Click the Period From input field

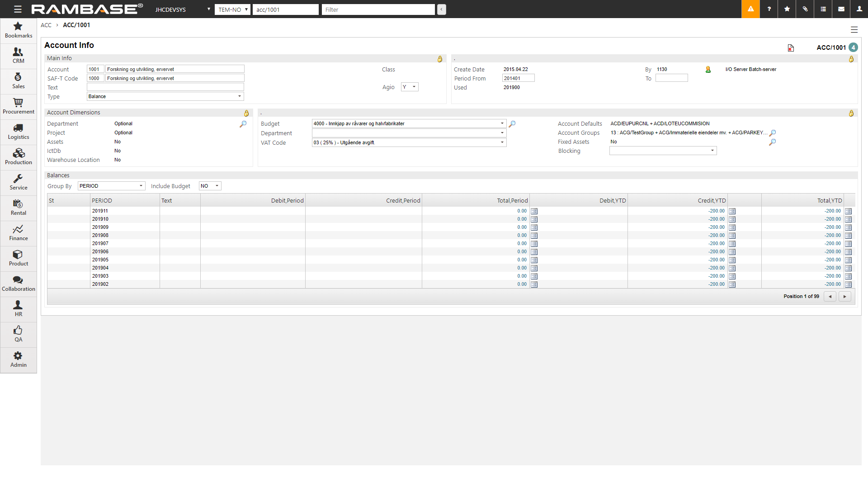click(x=518, y=78)
